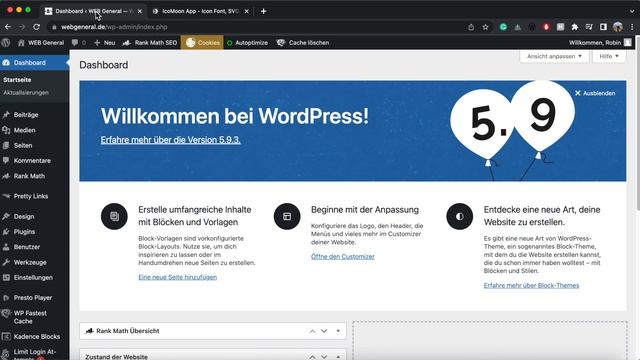This screenshot has width=640, height=360.
Task: Select Dashboard in the sidebar
Action: pos(34,62)
